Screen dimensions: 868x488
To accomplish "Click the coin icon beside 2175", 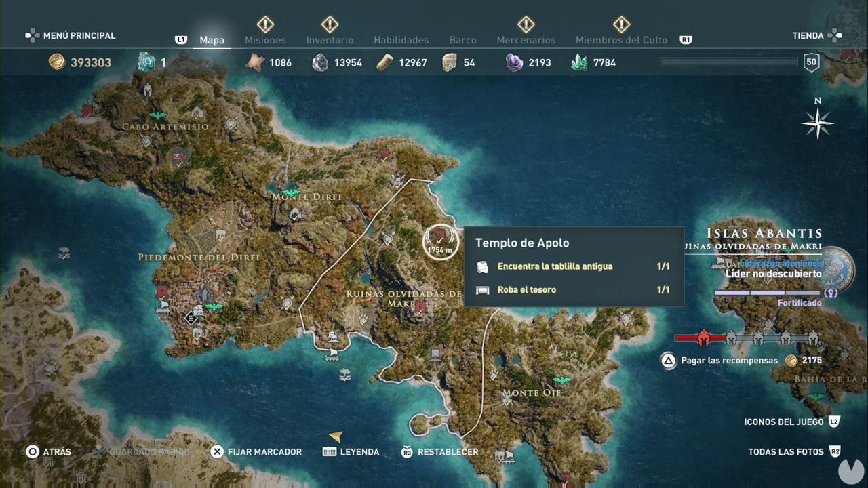I will [x=791, y=361].
